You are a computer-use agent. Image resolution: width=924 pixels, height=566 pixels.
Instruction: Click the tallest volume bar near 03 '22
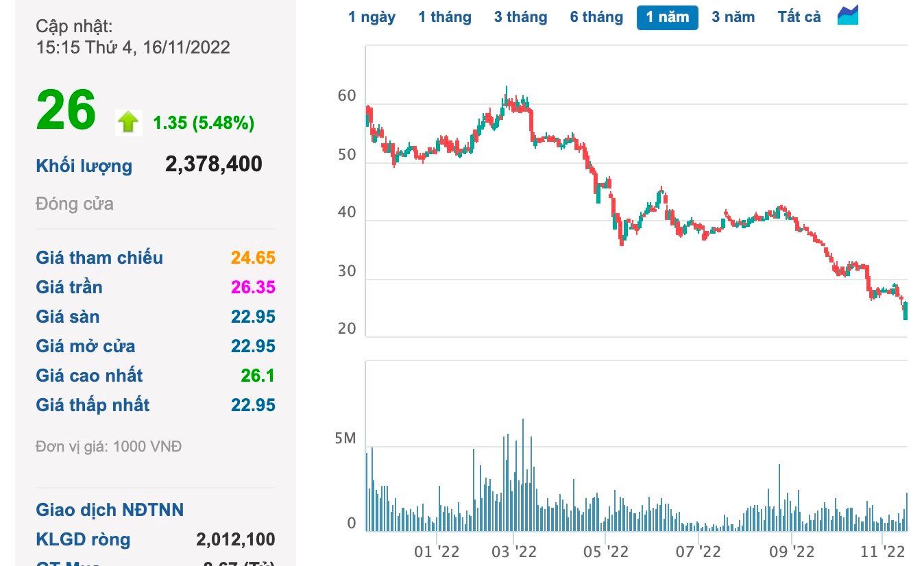[x=523, y=474]
